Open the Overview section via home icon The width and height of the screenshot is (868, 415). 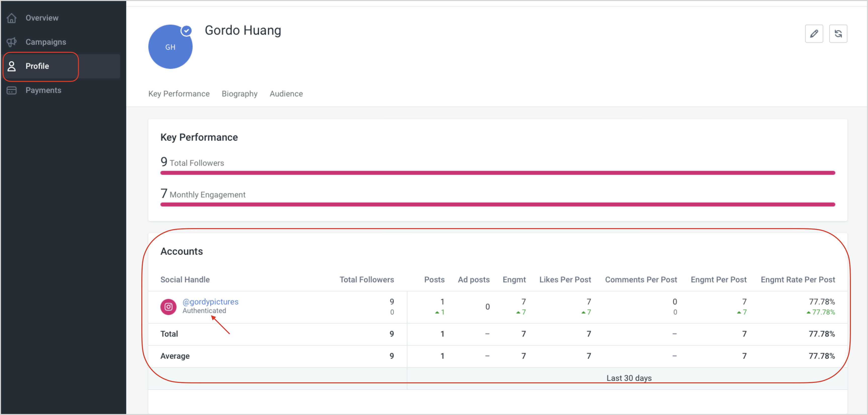point(12,18)
